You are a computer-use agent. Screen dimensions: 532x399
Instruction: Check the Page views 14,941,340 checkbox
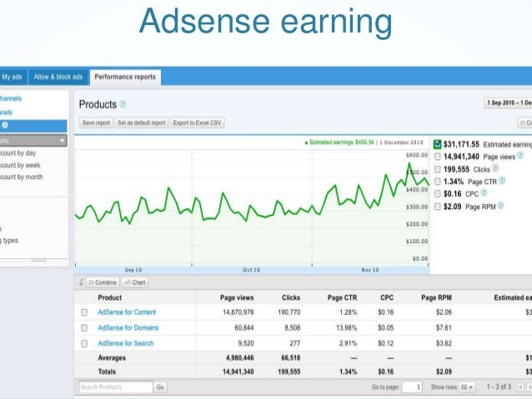click(x=437, y=157)
